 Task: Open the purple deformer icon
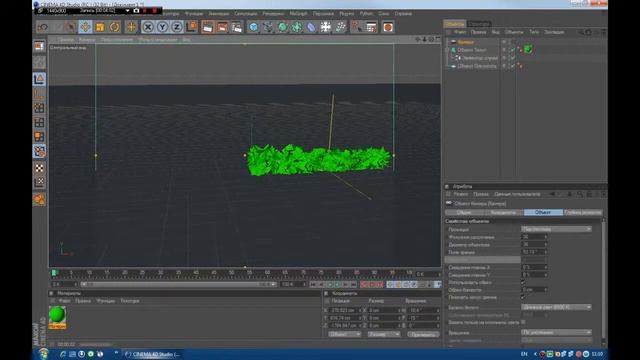311,27
